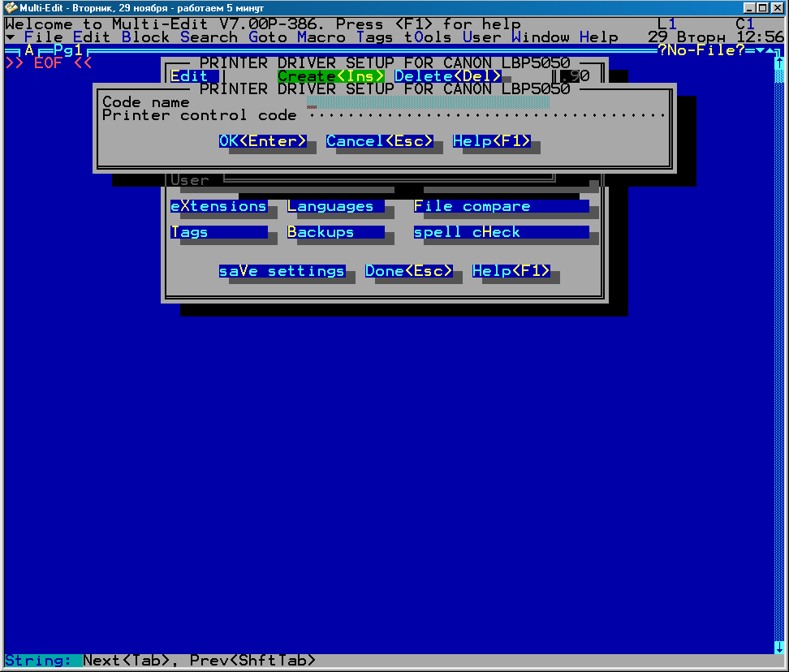Click the String: status label
This screenshot has height=672, width=789.
tap(39, 660)
